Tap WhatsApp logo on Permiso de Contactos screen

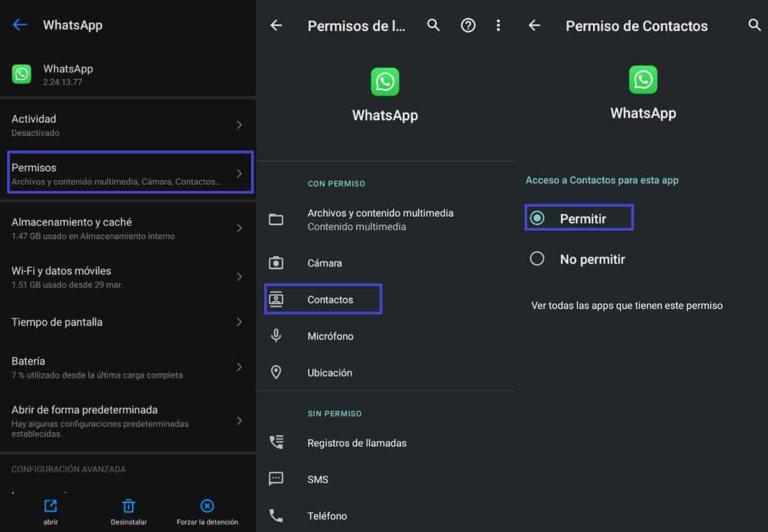(643, 79)
